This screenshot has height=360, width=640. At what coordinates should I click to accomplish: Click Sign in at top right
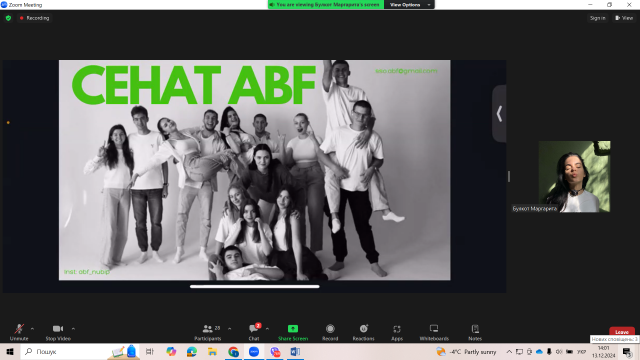[598, 18]
